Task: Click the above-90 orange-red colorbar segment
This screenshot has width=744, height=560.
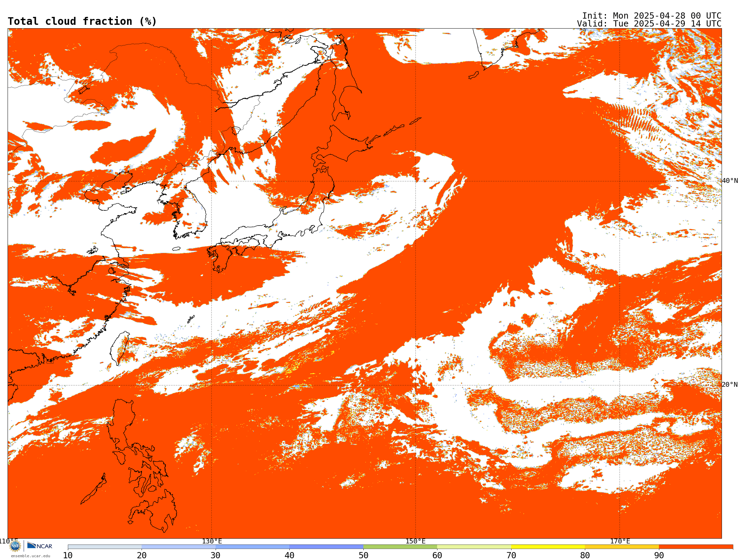Action: 696,547
